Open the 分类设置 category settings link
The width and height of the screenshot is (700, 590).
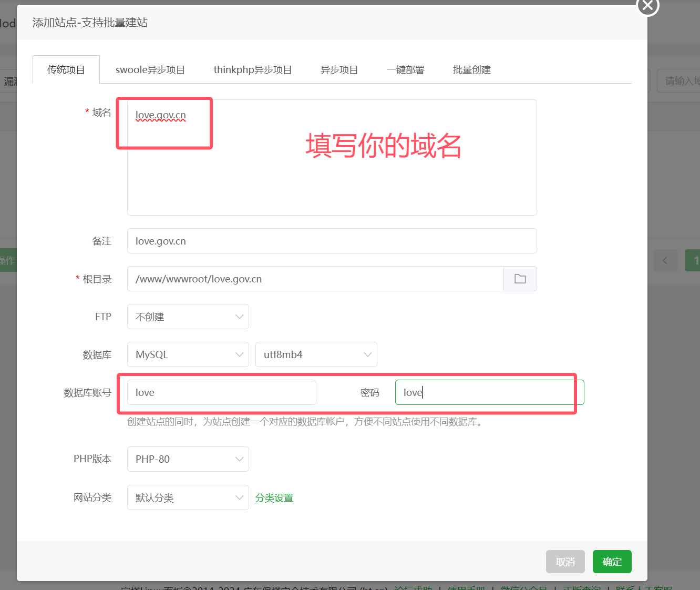(274, 498)
